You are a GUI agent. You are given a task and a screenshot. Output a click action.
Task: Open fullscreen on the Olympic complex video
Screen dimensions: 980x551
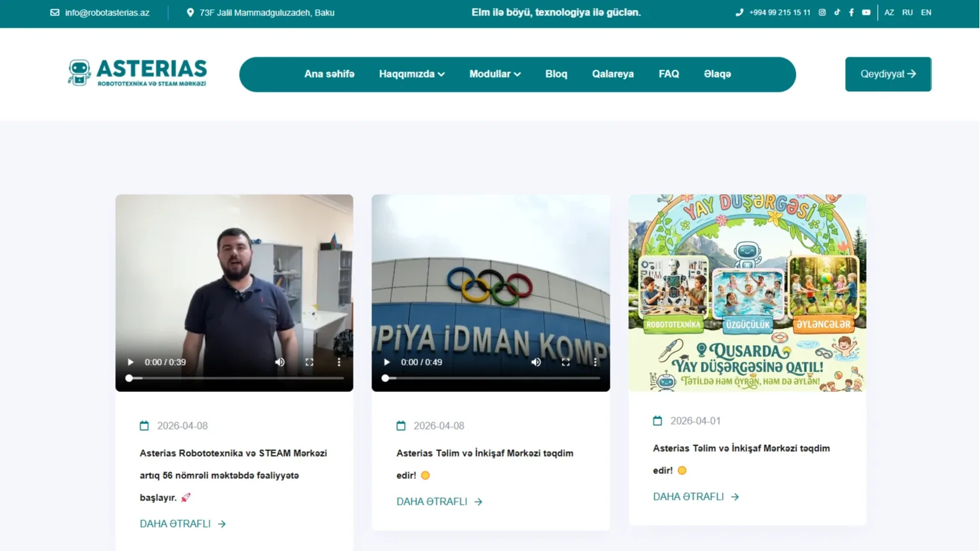coord(565,362)
